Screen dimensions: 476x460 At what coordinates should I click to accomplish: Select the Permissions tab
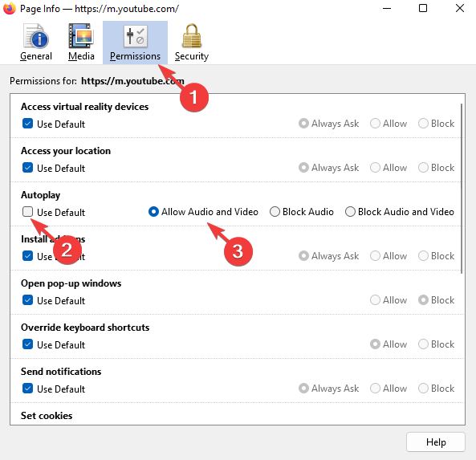point(135,43)
